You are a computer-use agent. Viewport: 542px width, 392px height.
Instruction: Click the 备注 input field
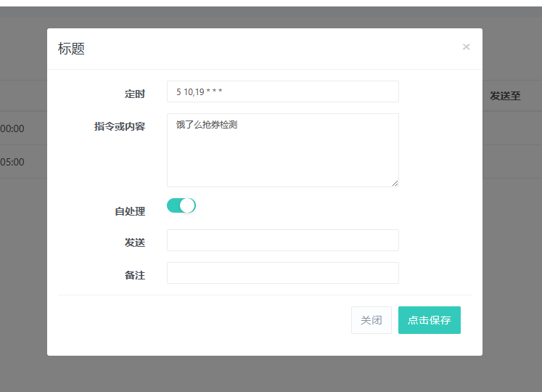coord(283,273)
